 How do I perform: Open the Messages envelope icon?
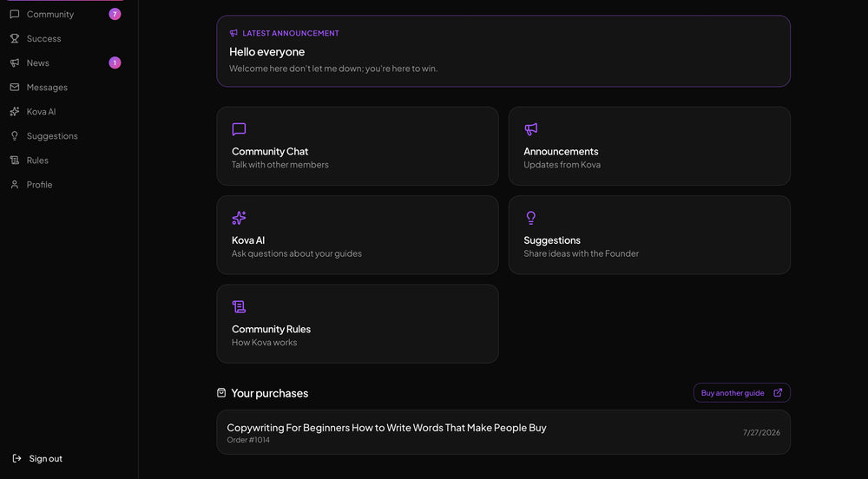[15, 88]
